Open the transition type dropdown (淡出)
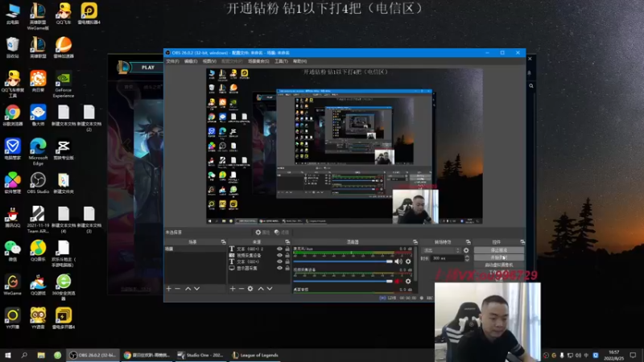This screenshot has height=362, width=644. 441,250
